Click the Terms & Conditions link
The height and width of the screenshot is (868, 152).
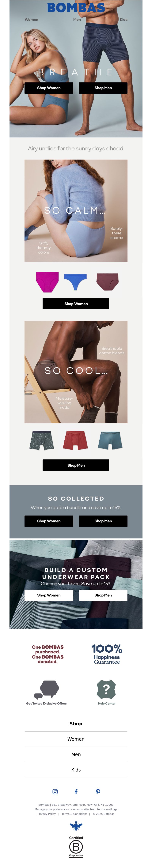click(74, 814)
